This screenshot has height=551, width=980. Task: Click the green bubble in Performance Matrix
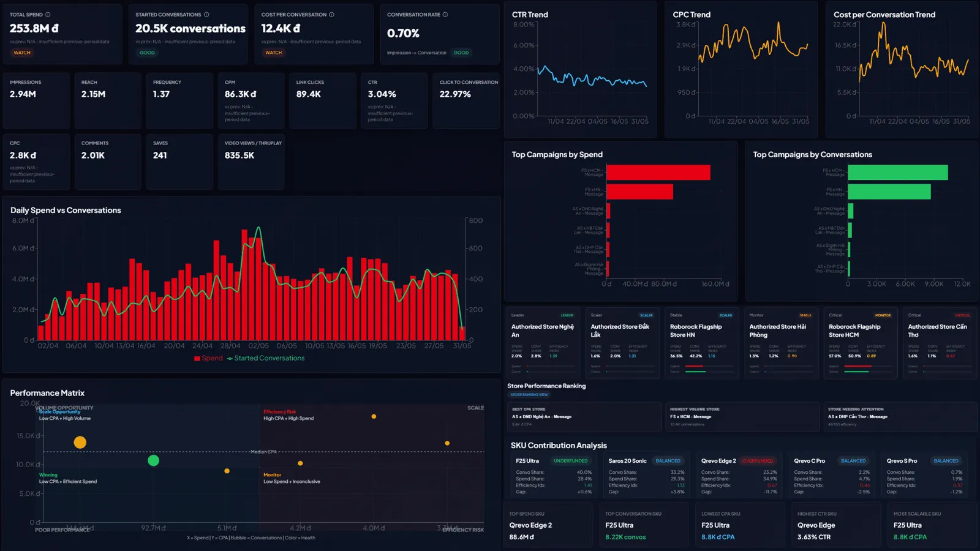(x=154, y=460)
